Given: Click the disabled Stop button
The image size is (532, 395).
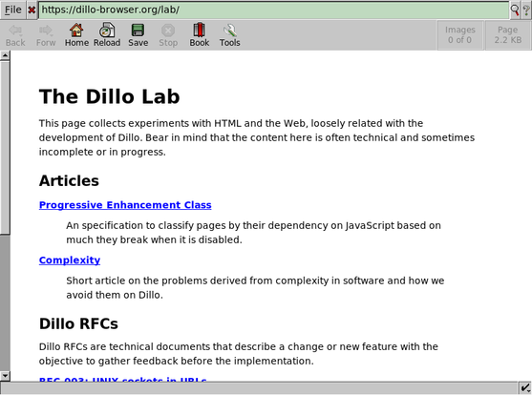Looking at the screenshot, I should pyautogui.click(x=168, y=35).
